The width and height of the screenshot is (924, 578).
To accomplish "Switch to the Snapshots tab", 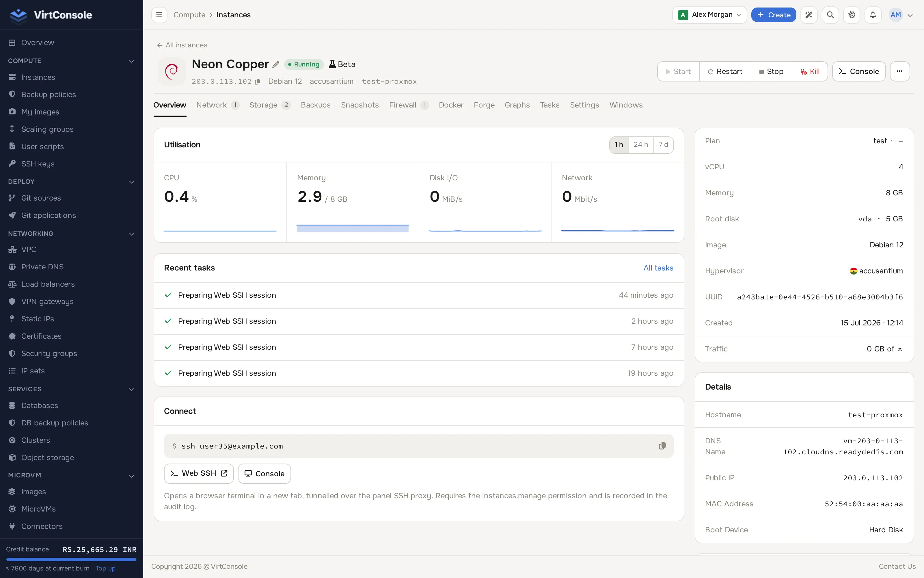I will pyautogui.click(x=360, y=105).
